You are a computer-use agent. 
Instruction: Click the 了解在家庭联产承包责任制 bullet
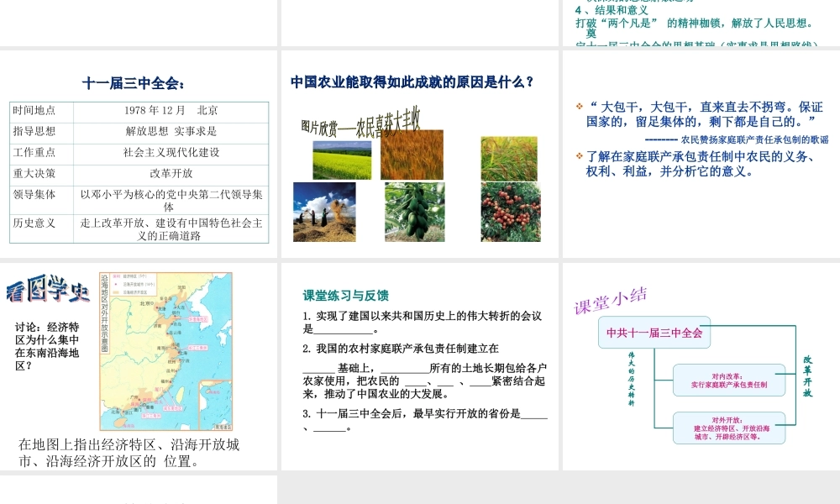coord(701,164)
